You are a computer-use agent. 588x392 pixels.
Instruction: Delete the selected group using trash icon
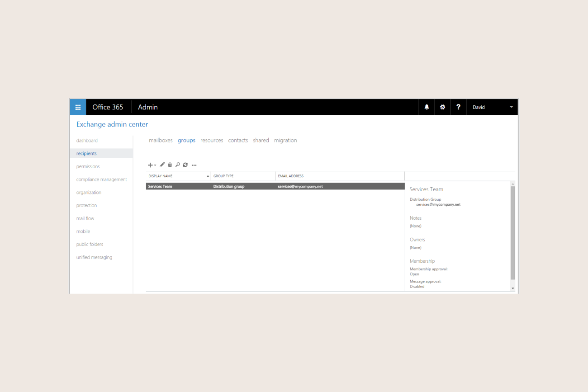pyautogui.click(x=170, y=165)
